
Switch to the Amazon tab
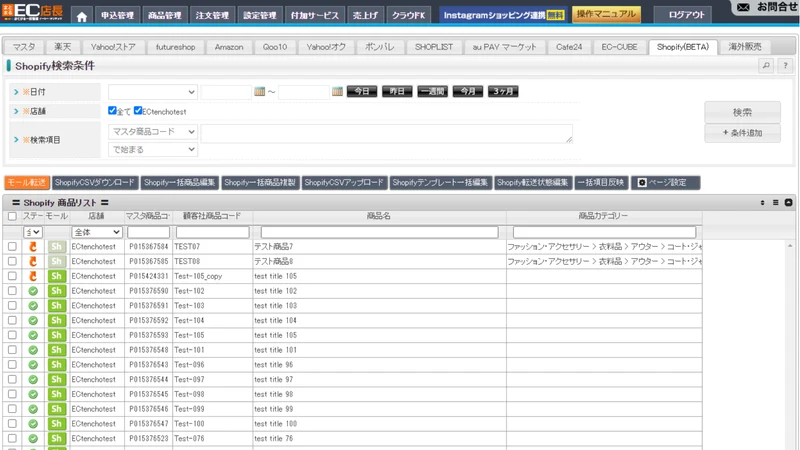229,47
